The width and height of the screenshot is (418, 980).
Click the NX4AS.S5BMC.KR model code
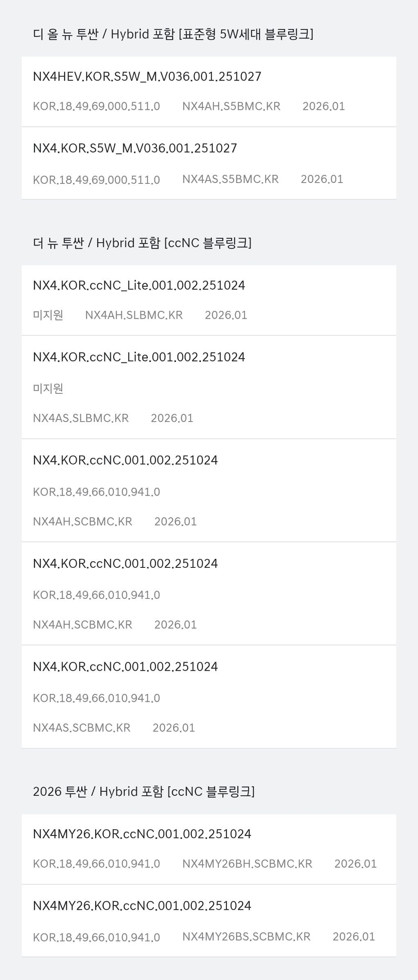tap(230, 179)
